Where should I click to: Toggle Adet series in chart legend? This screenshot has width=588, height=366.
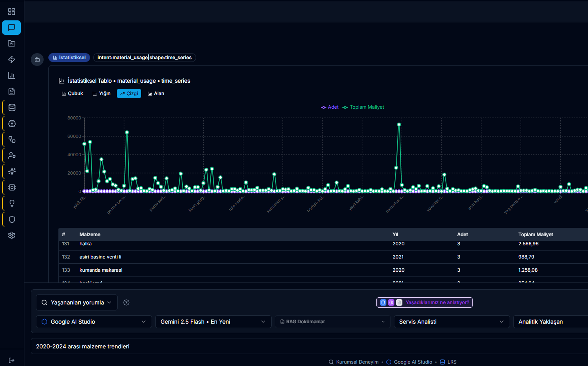click(330, 107)
